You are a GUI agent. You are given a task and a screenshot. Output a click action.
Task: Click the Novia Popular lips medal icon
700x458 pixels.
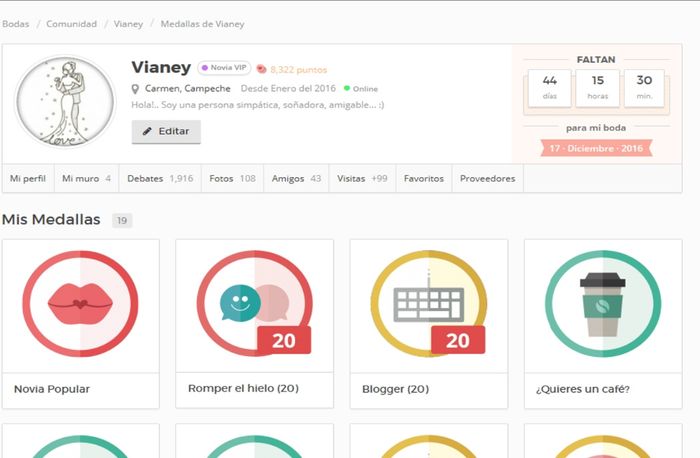pyautogui.click(x=80, y=305)
